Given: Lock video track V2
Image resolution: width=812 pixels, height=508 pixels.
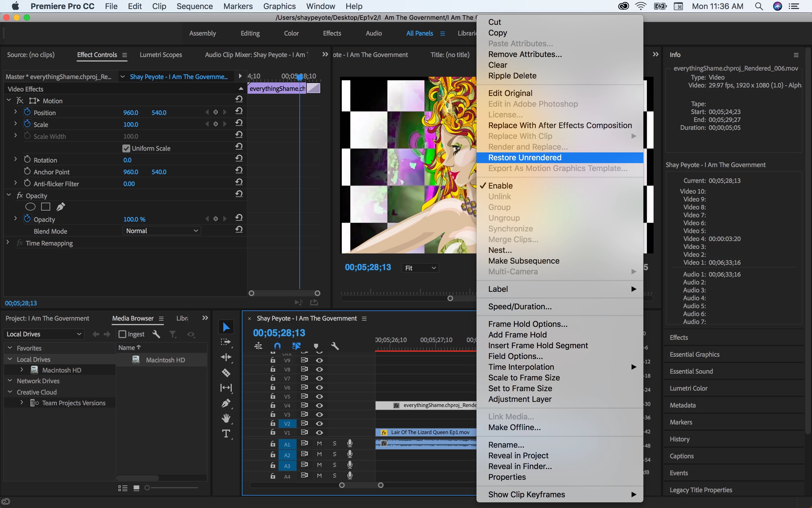Looking at the screenshot, I should tap(273, 423).
